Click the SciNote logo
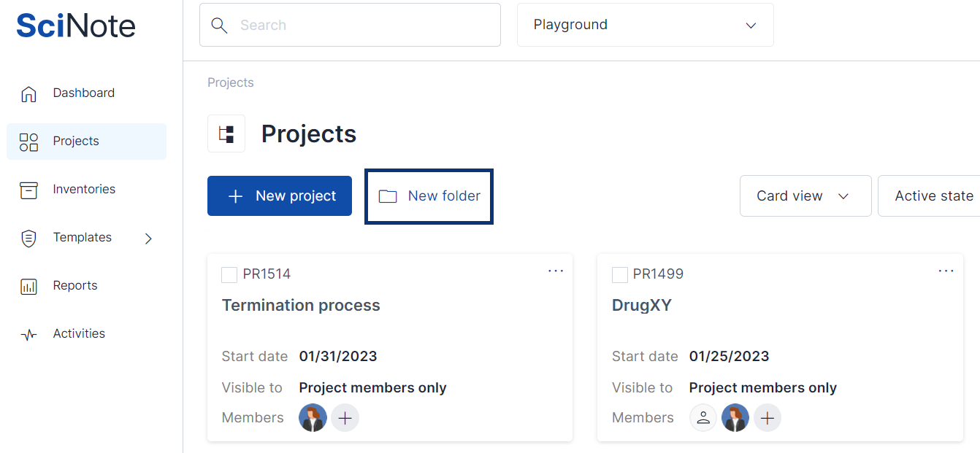Screen dimensions: 980x453 [76, 26]
